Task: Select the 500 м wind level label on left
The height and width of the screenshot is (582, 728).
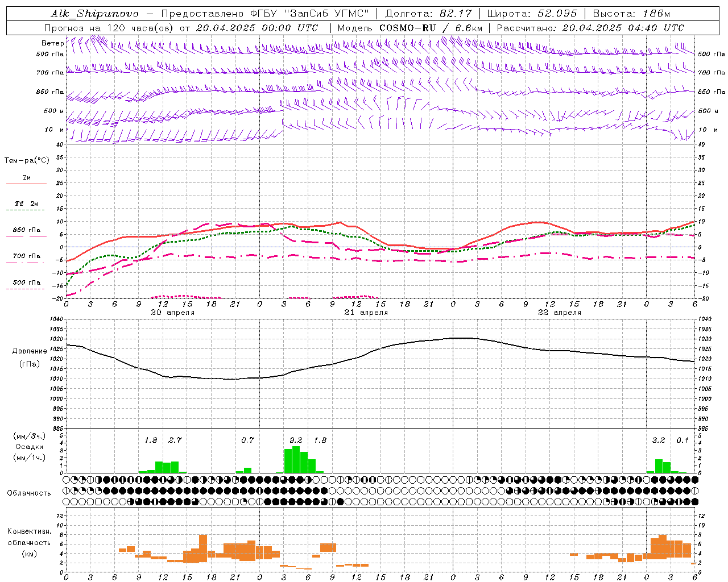Action: click(x=54, y=111)
